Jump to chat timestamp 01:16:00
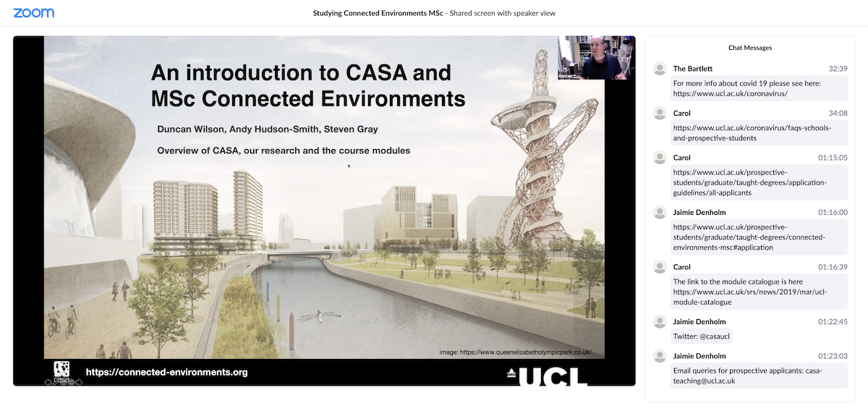The width and height of the screenshot is (868, 411). [833, 212]
